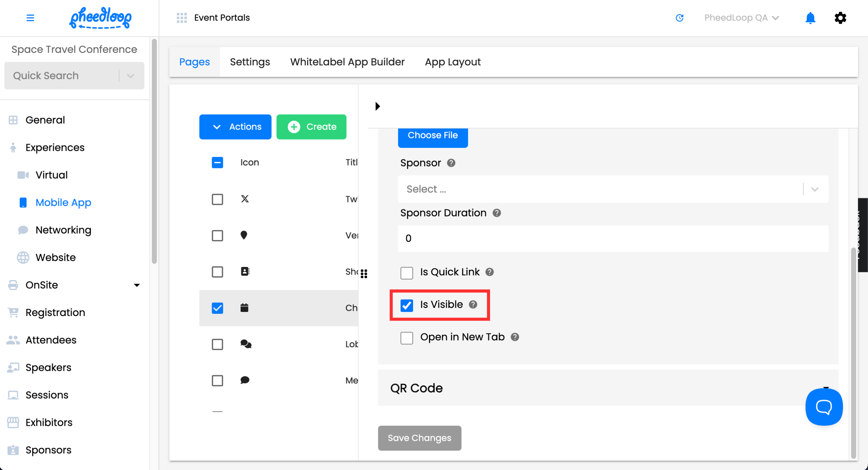Click the drag handle dots icon
This screenshot has height=470, width=868.
pyautogui.click(x=364, y=274)
